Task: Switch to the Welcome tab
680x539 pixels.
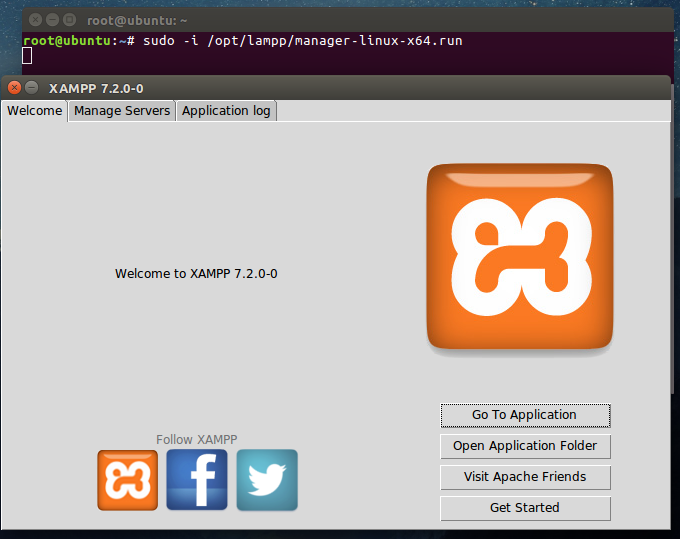Action: (x=35, y=111)
